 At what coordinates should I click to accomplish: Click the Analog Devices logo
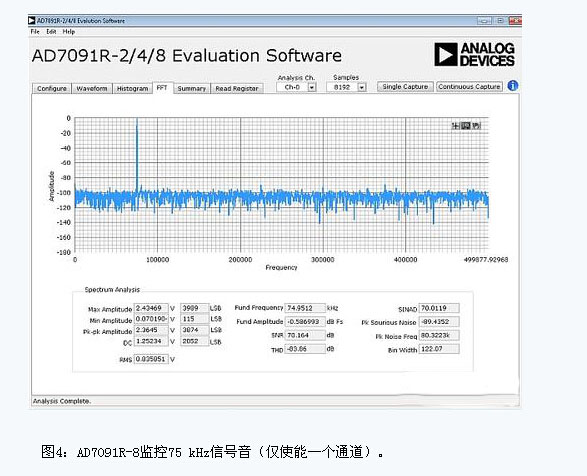click(474, 54)
